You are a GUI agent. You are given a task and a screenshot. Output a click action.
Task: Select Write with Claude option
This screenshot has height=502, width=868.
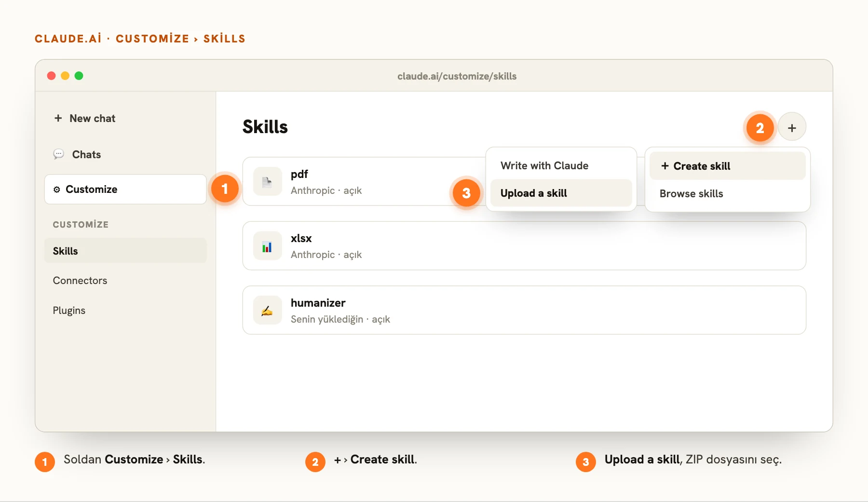[561, 165]
